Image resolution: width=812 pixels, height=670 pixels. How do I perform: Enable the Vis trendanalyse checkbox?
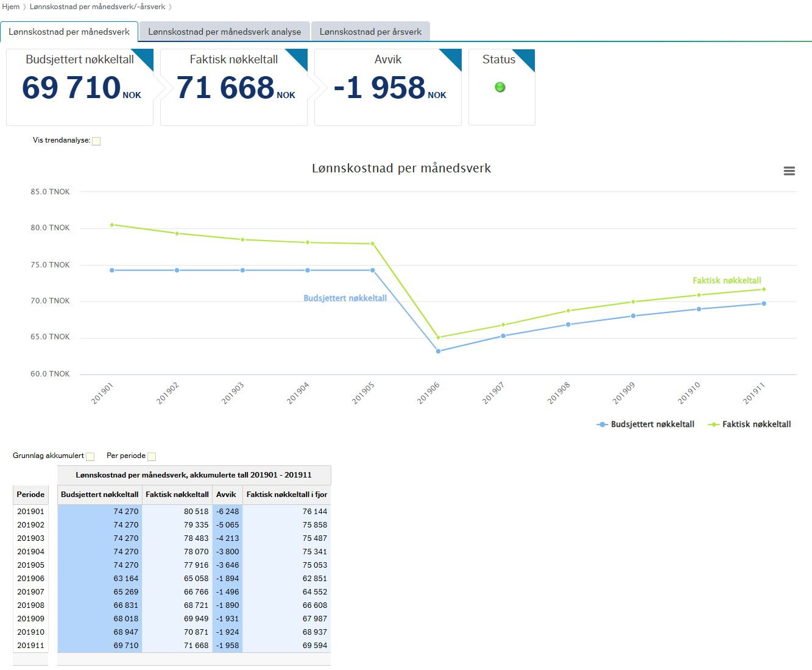[96, 141]
